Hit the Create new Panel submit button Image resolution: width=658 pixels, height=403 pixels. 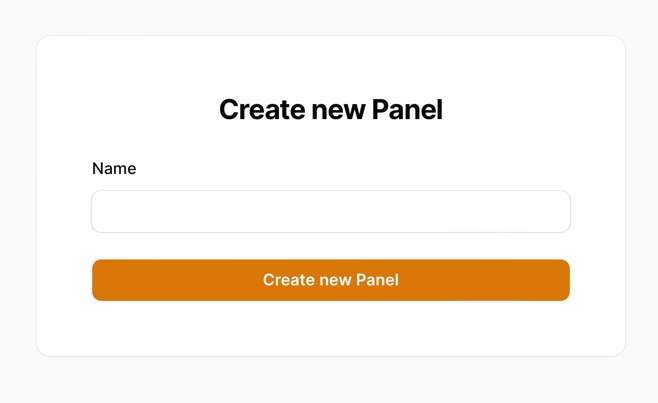(330, 280)
